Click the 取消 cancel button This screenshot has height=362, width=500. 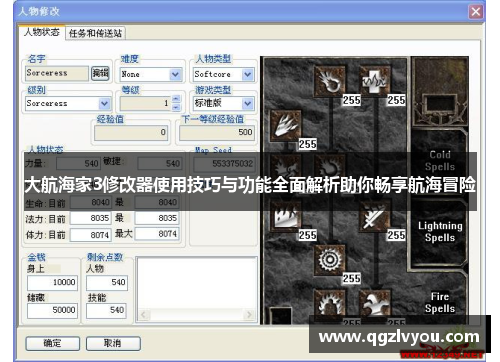(113, 343)
